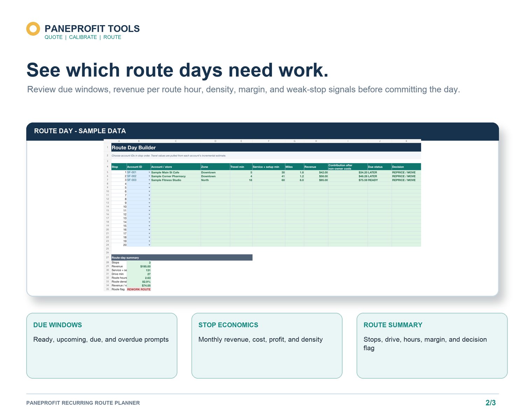Click the PANEPROFIT RECURRING ROUTE PLANNER footer text
525x420 pixels.
pos(83,403)
